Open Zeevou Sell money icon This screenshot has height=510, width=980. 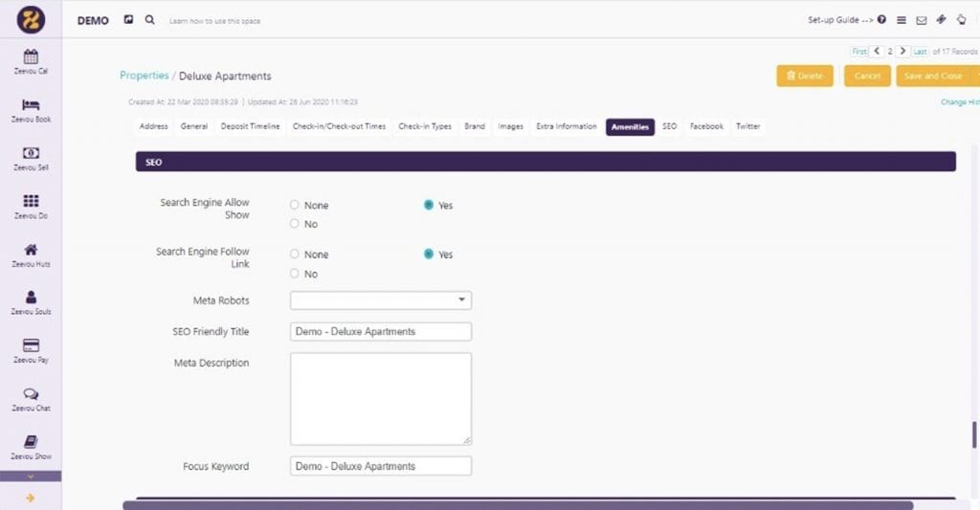31,152
